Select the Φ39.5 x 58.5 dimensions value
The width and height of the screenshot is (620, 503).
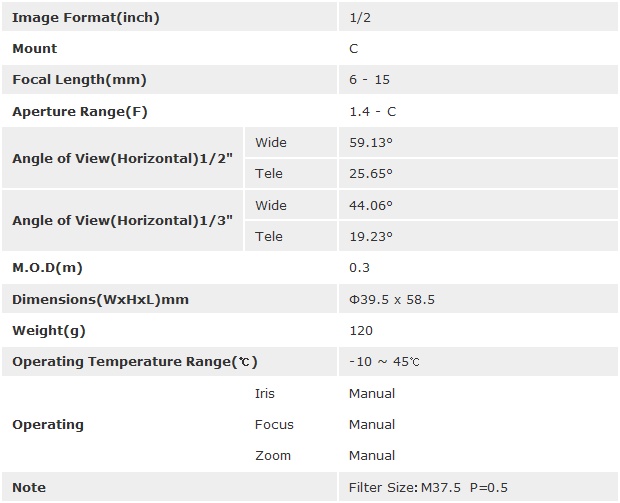point(391,299)
